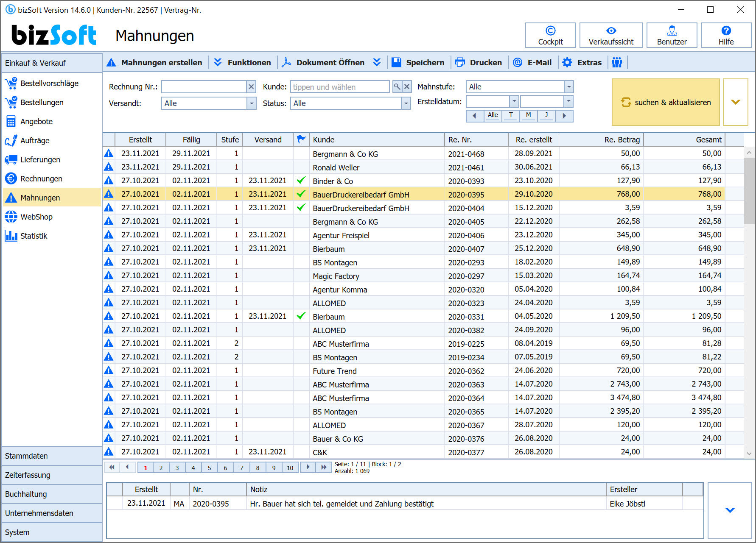Open Unternehmensdaten section
This screenshot has height=543, width=756.
point(52,513)
